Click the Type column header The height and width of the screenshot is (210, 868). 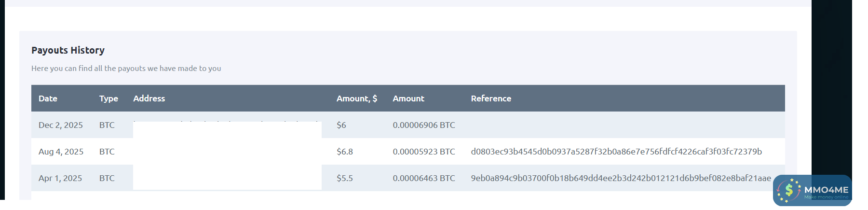(x=108, y=98)
